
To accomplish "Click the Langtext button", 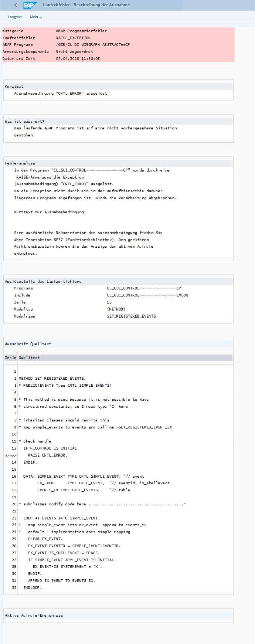I will tap(15, 17).
